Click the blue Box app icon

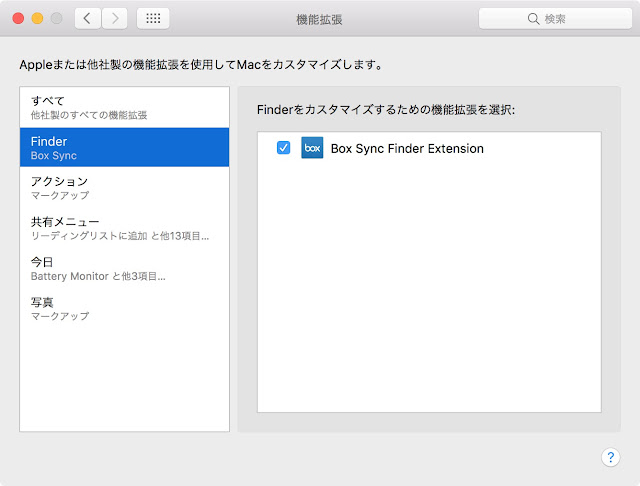tap(312, 148)
